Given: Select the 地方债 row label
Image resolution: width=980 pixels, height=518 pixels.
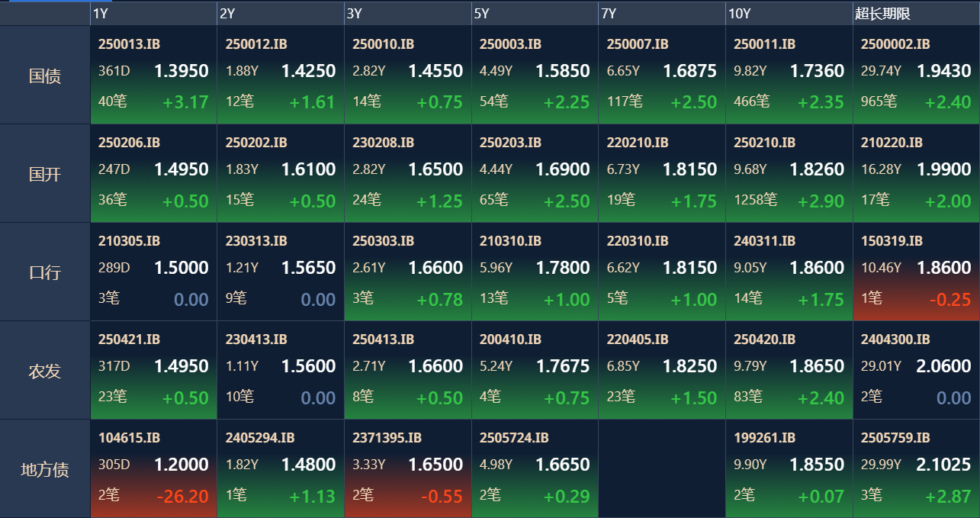Looking at the screenshot, I should [x=45, y=469].
